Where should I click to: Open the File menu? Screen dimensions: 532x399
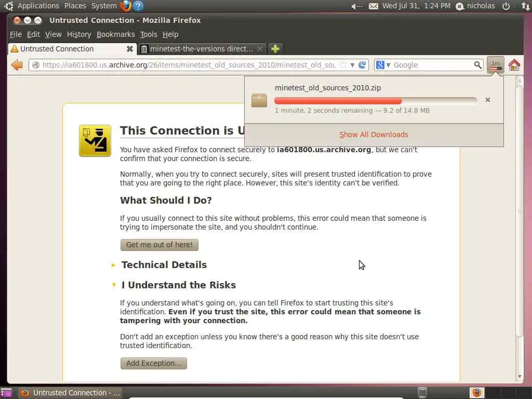point(16,34)
